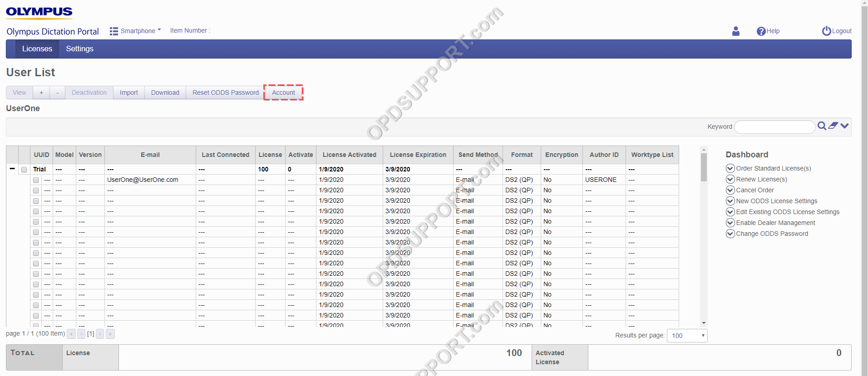Viewport: 868px width, 376px height.
Task: Go to previous page pagination button
Action: click(x=81, y=334)
